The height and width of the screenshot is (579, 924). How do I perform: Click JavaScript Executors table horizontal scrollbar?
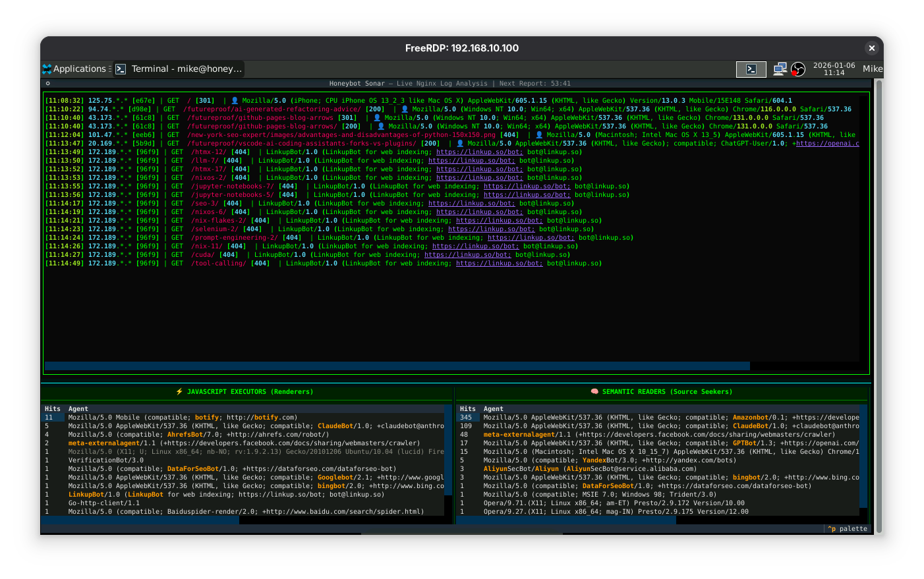[x=140, y=520]
